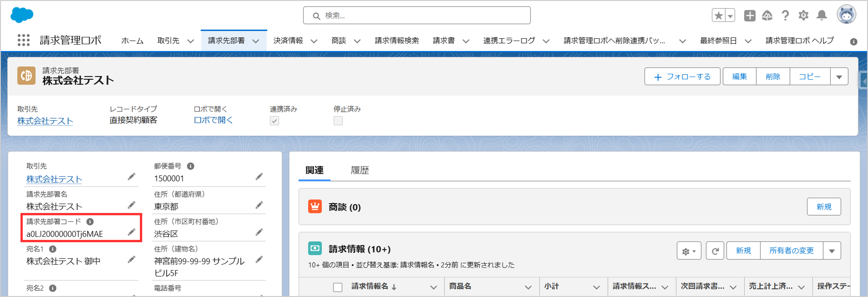The width and height of the screenshot is (868, 297).
Task: Edit the 請求先部署コード field with the pencil
Action: coord(131,232)
